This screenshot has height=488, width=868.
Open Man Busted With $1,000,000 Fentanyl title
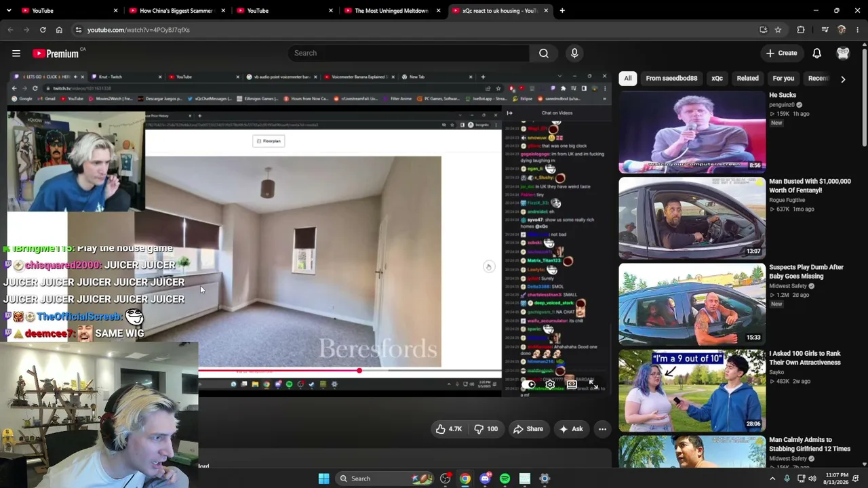810,186
